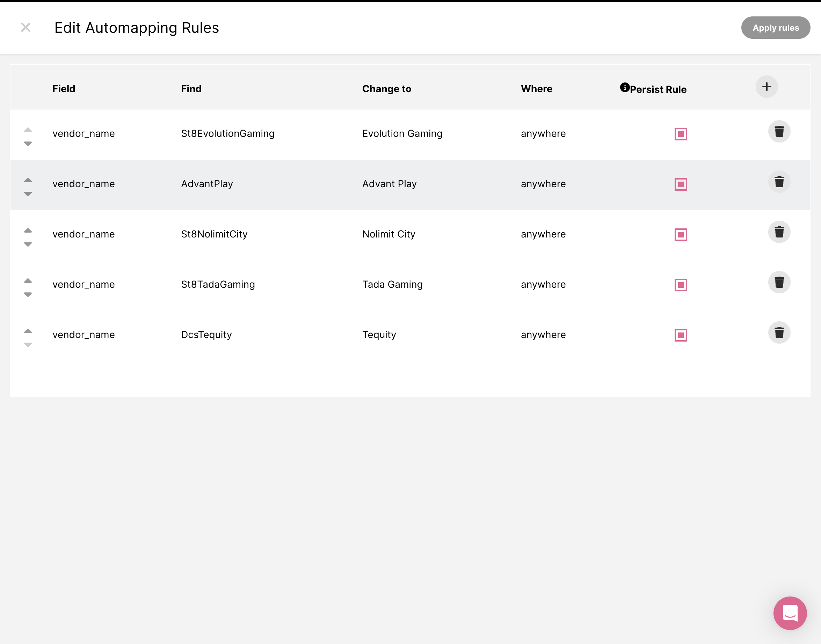Move St8TadaGaming rule down one position

point(28,294)
